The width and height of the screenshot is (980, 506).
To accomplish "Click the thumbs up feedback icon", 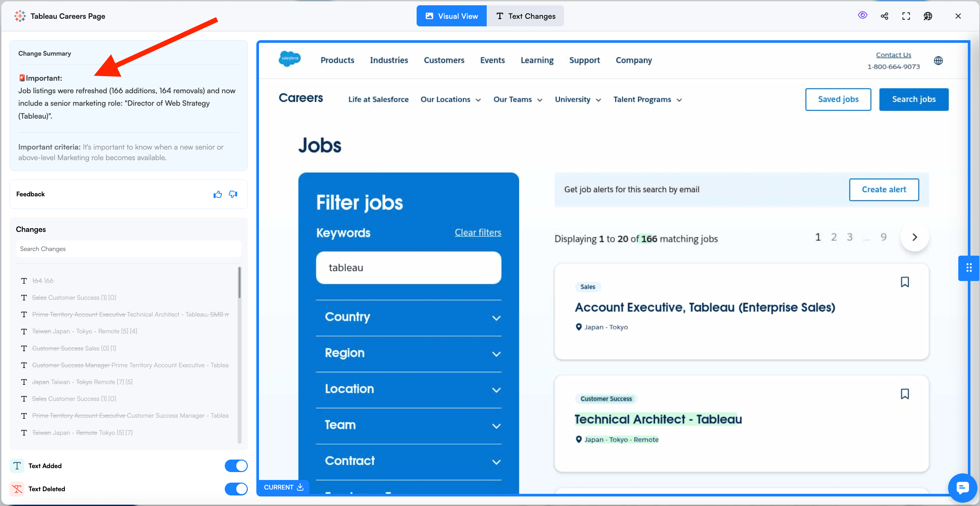I will click(x=218, y=195).
